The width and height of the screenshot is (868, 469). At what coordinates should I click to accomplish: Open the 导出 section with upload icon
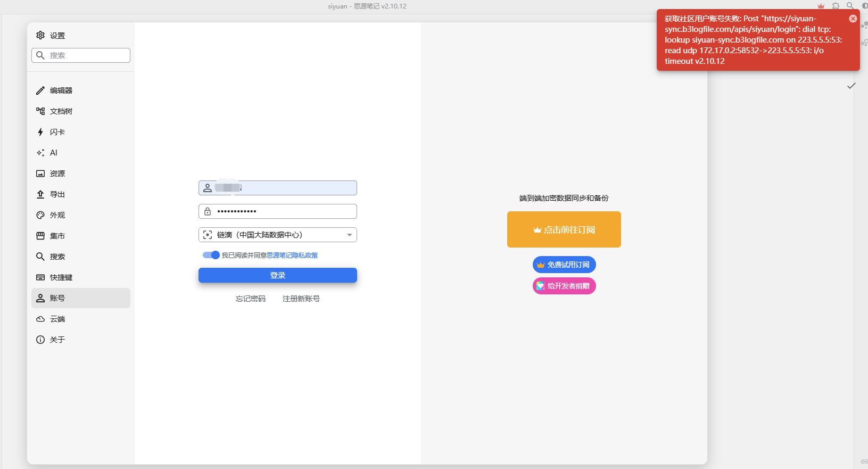pyautogui.click(x=81, y=194)
